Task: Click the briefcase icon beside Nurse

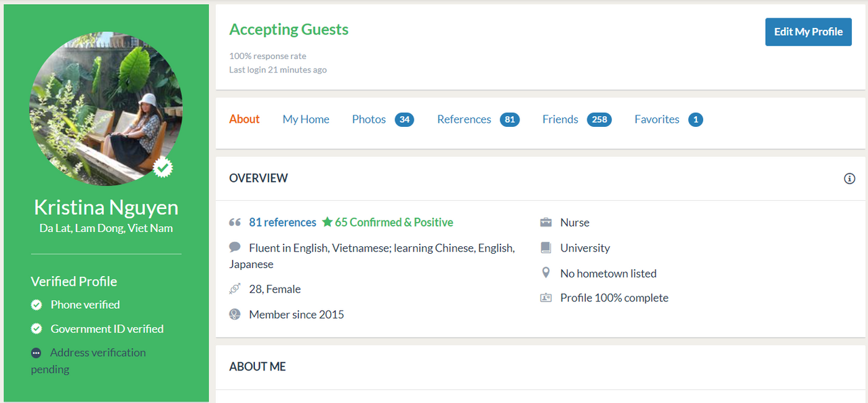Action: click(546, 223)
